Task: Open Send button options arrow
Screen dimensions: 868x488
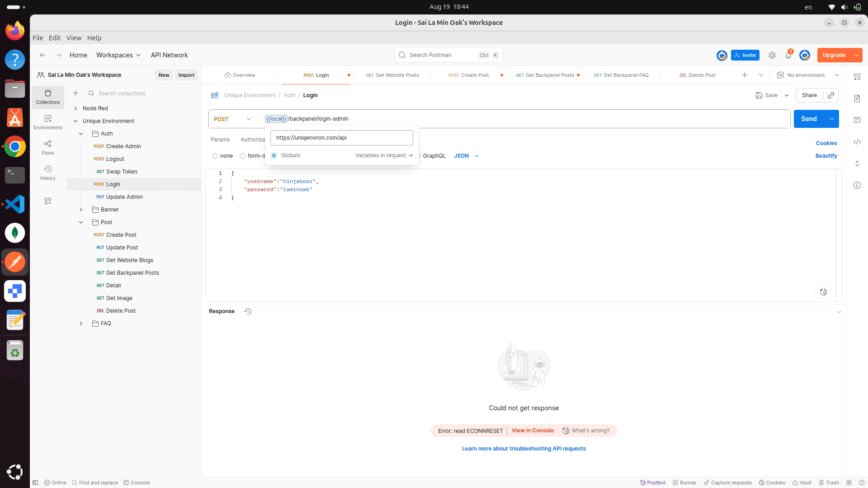Action: tap(832, 119)
